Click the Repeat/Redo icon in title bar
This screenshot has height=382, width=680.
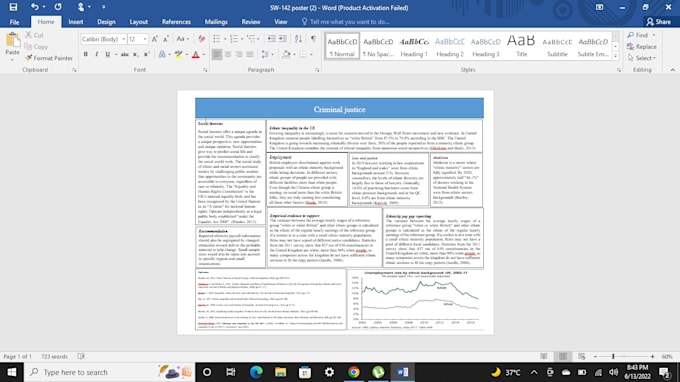[58, 7]
